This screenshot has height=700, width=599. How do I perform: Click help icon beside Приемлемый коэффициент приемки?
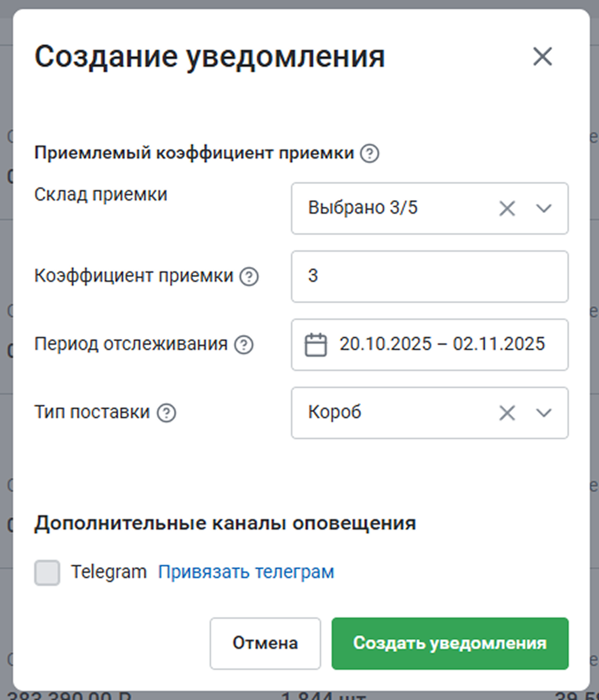tap(370, 154)
